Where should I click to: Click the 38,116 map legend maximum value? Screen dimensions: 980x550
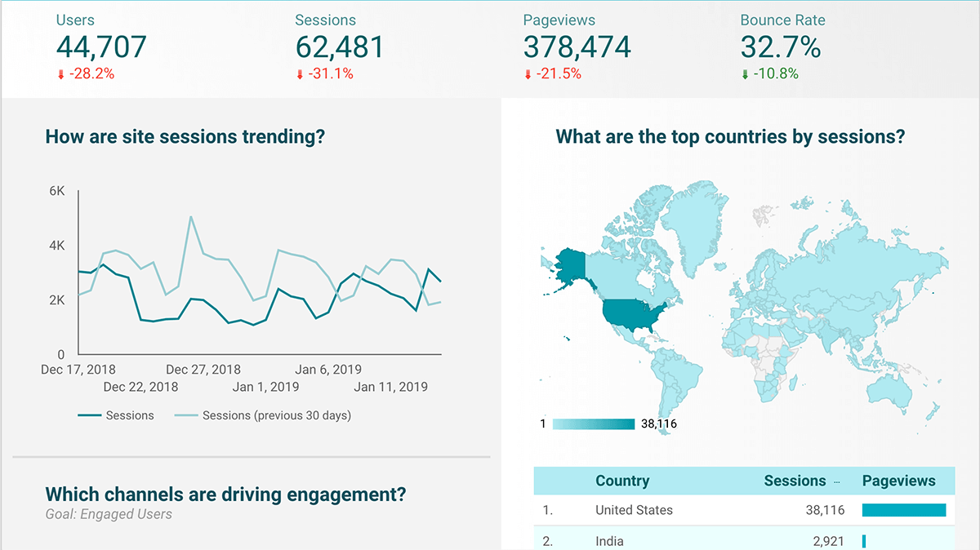click(x=658, y=424)
